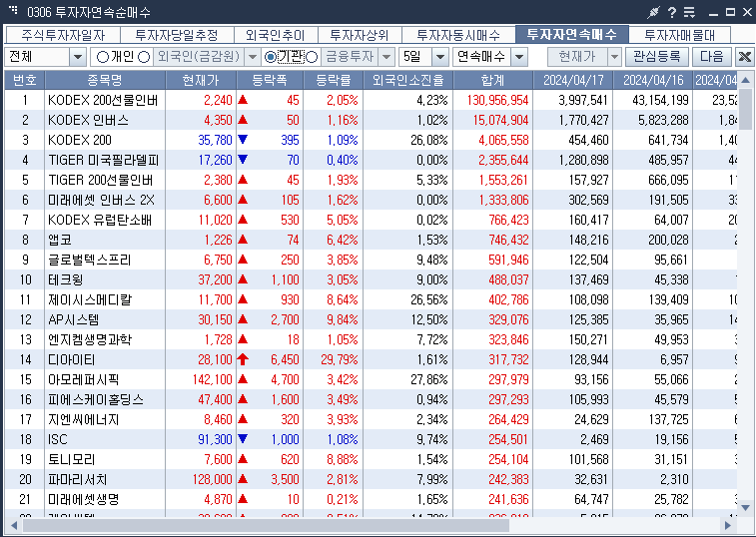
Task: Select the 외국인(금감원) radio button
Action: click(x=144, y=57)
